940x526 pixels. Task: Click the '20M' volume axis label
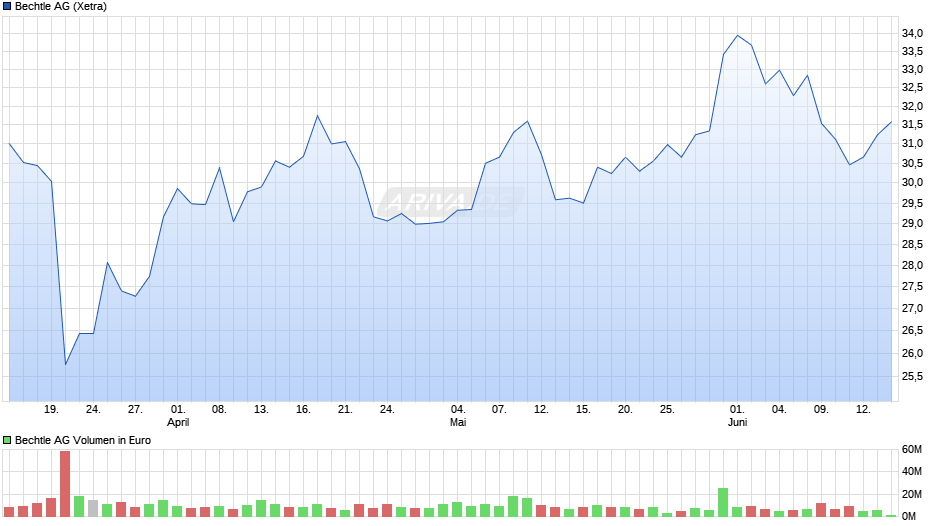point(912,494)
